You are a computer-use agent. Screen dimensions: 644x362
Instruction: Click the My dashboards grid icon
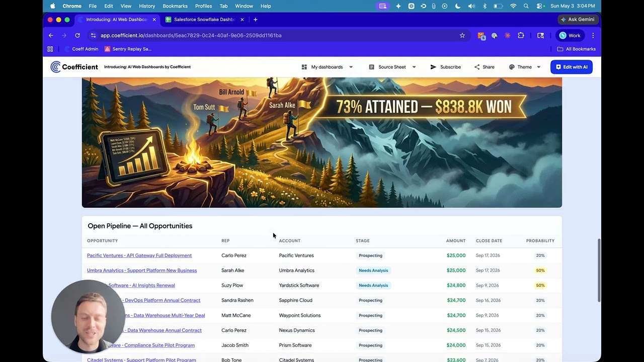[x=304, y=67]
